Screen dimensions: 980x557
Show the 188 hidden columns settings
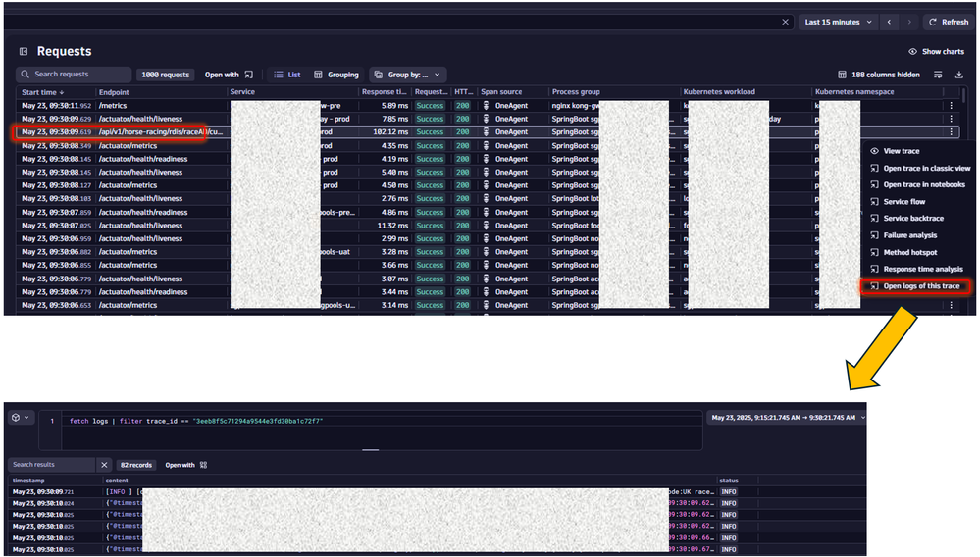878,75
